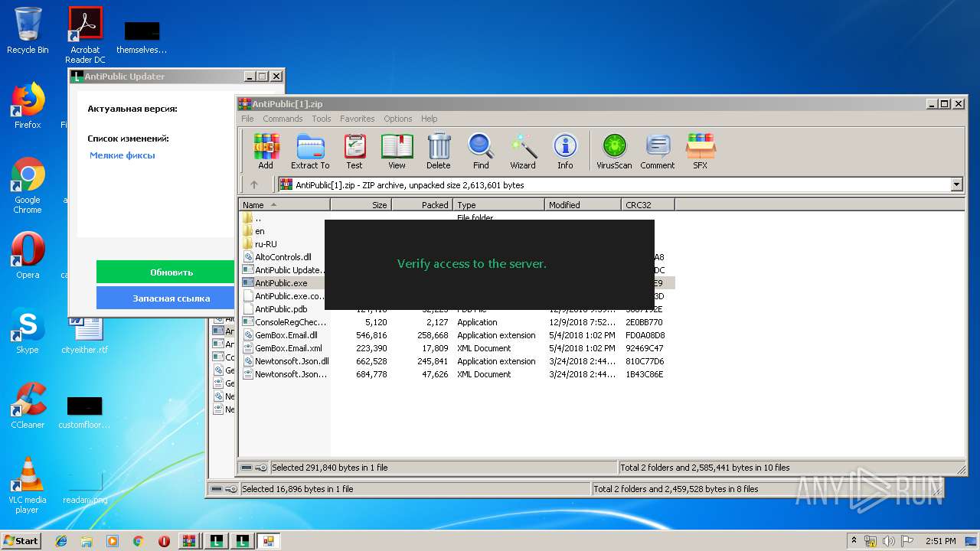980x551 pixels.
Task: Click the Extract To toolbar icon
Action: coord(310,150)
